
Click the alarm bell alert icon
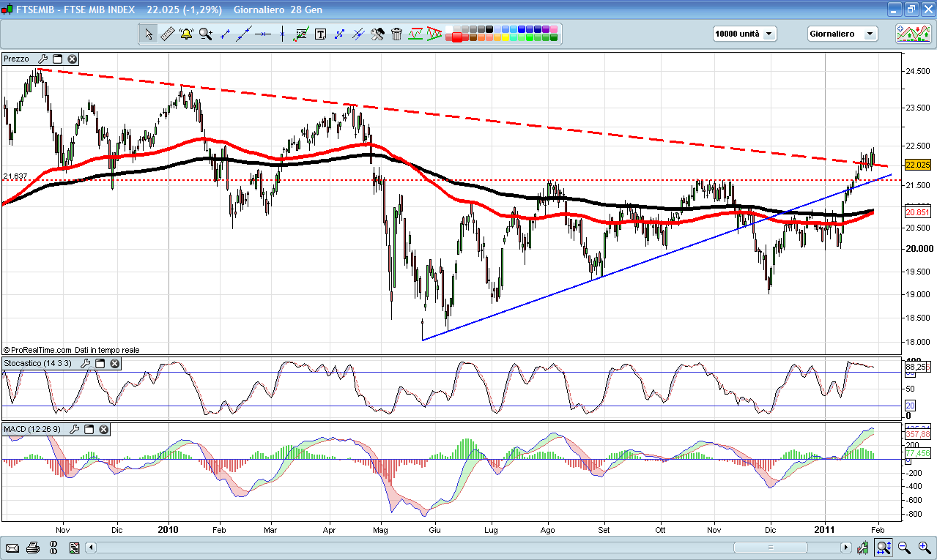point(186,34)
